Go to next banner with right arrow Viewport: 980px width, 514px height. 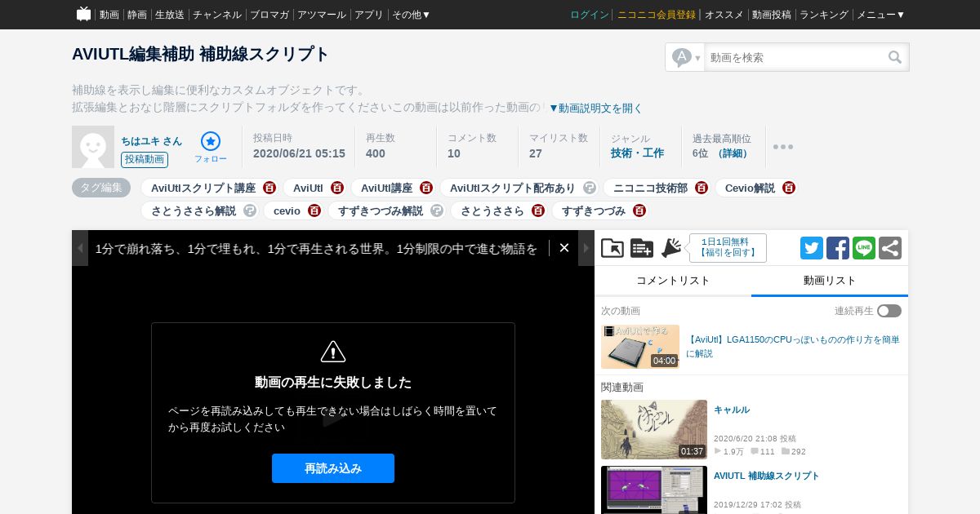click(x=586, y=248)
